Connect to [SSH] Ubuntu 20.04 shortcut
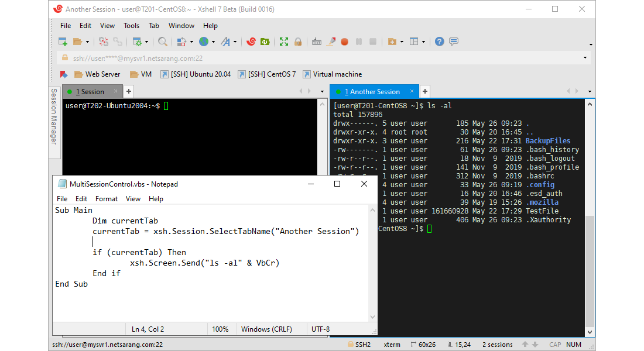 [196, 74]
